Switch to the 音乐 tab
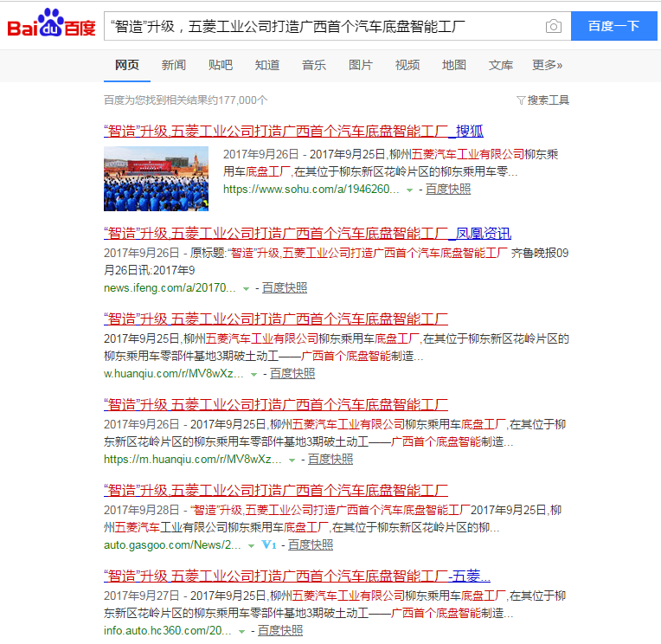The width and height of the screenshot is (661, 644). (314, 65)
